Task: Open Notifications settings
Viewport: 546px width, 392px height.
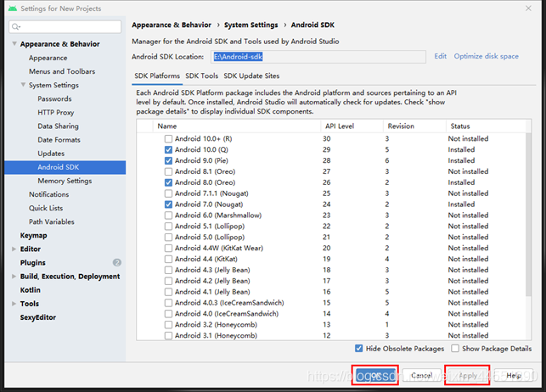Action: [48, 194]
